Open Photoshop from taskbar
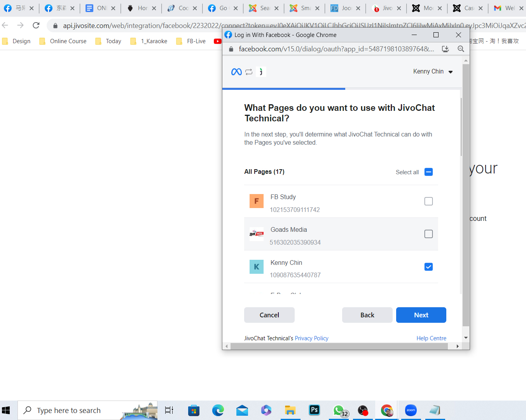 [x=315, y=410]
